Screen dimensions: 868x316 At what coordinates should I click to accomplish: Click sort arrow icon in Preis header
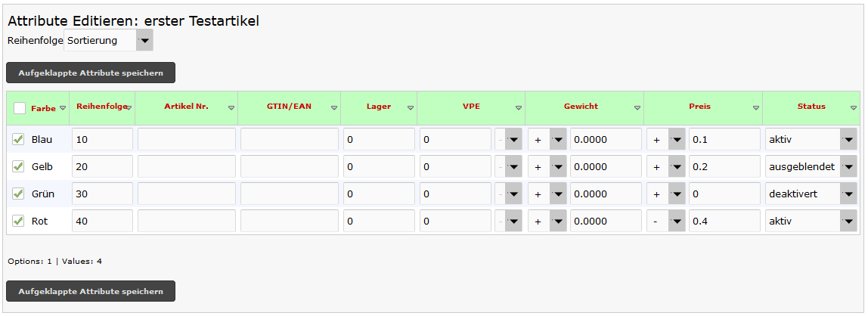[756, 109]
